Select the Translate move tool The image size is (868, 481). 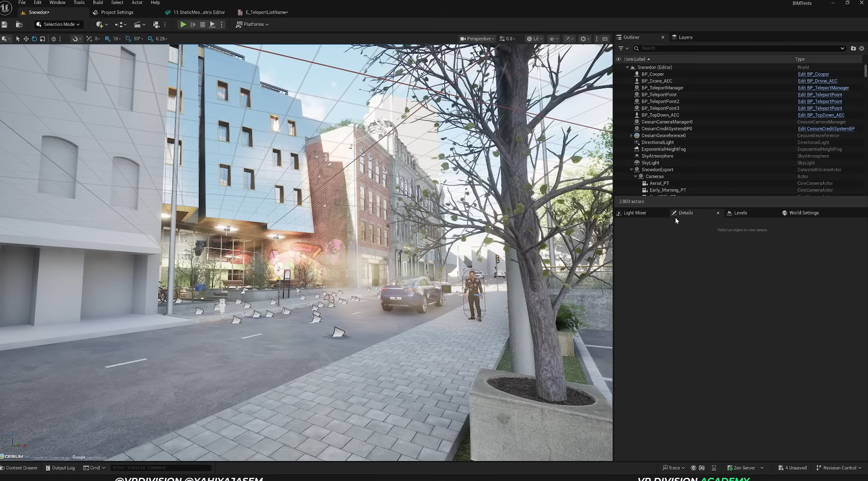tap(26, 39)
